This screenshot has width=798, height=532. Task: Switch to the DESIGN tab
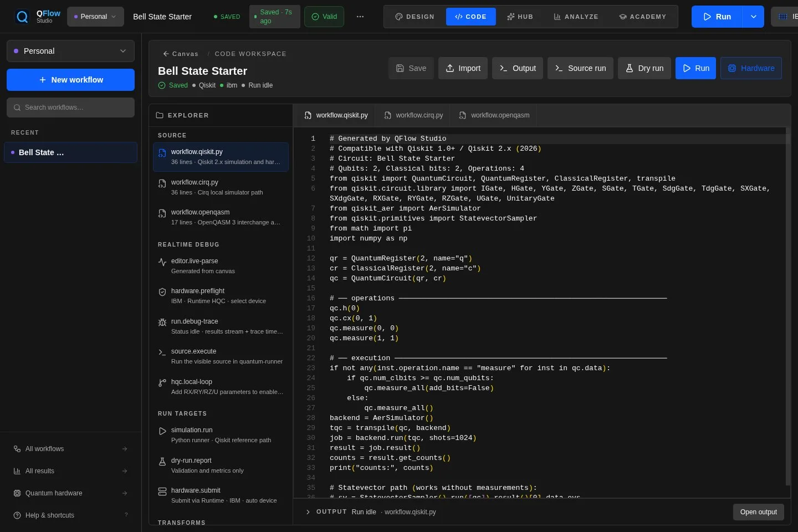click(x=415, y=17)
